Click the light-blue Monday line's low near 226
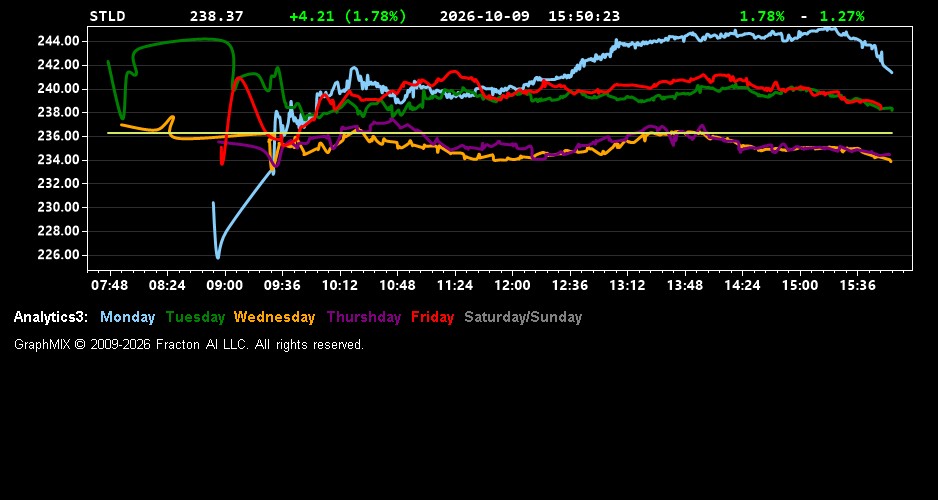The image size is (938, 500). coord(218,257)
